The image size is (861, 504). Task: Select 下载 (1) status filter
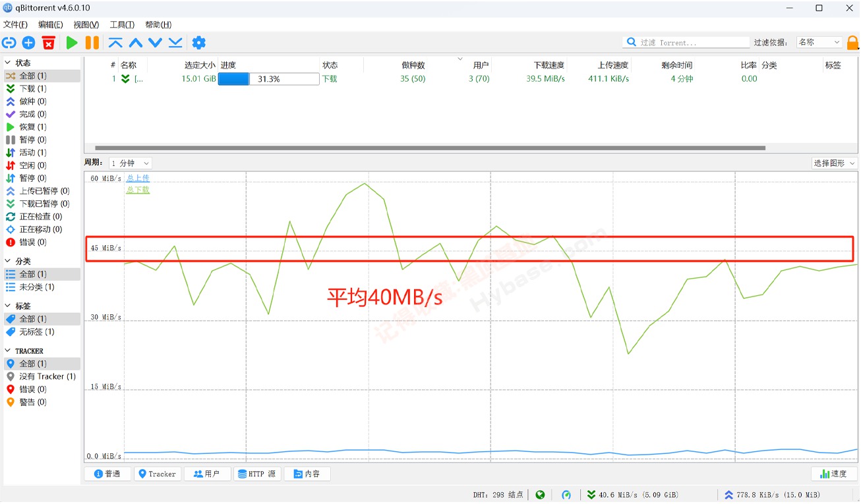32,88
